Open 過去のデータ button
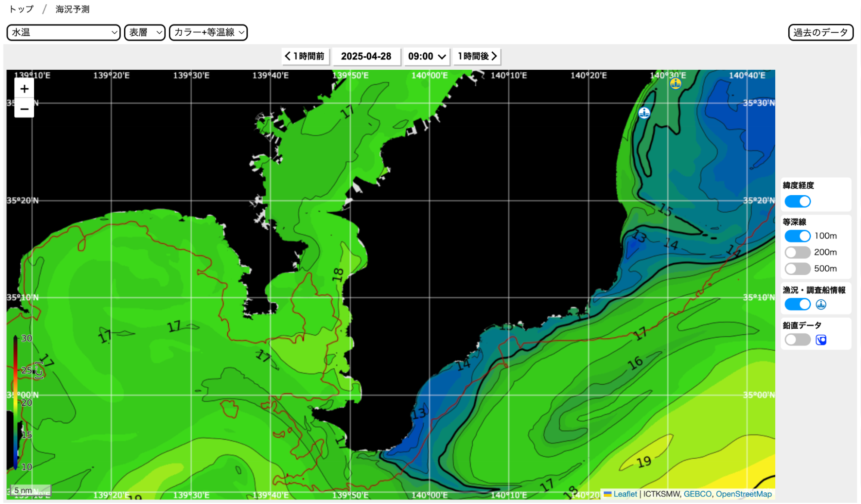The height and width of the screenshot is (504, 861). tap(821, 32)
